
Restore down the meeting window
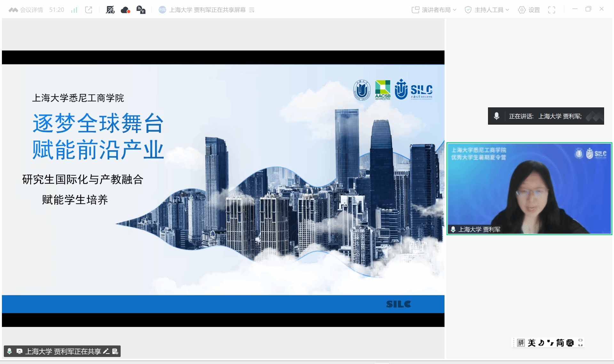(588, 9)
